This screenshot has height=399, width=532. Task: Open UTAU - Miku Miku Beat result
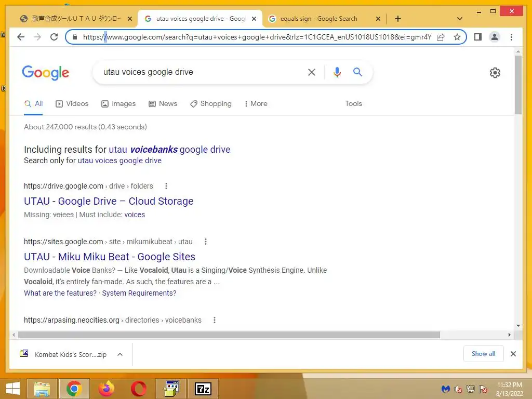pyautogui.click(x=110, y=257)
